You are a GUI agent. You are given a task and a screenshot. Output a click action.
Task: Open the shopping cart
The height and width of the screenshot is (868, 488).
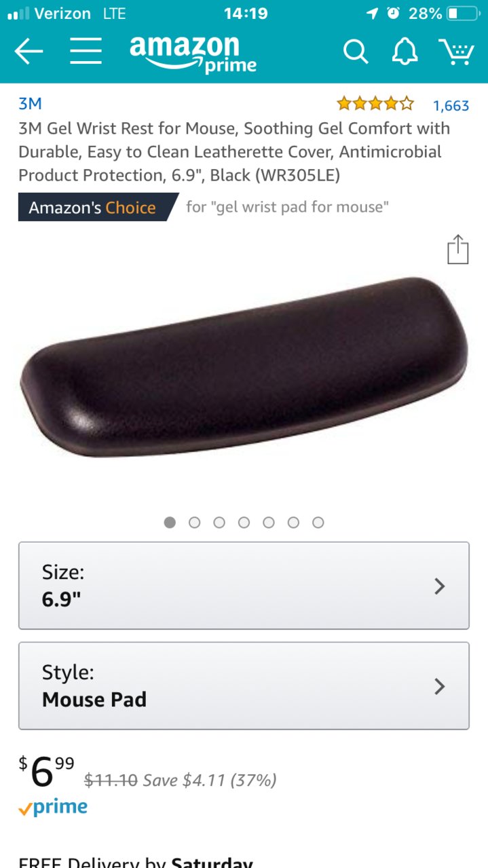click(456, 52)
